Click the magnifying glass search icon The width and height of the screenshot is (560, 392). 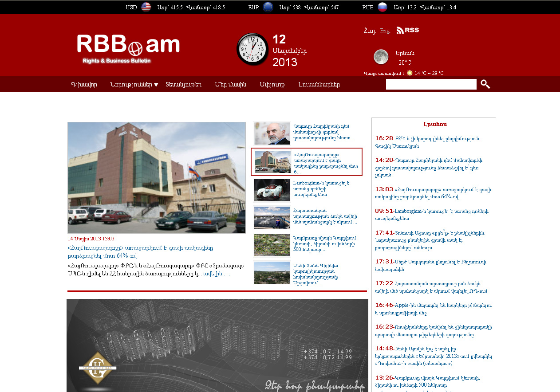pyautogui.click(x=485, y=84)
